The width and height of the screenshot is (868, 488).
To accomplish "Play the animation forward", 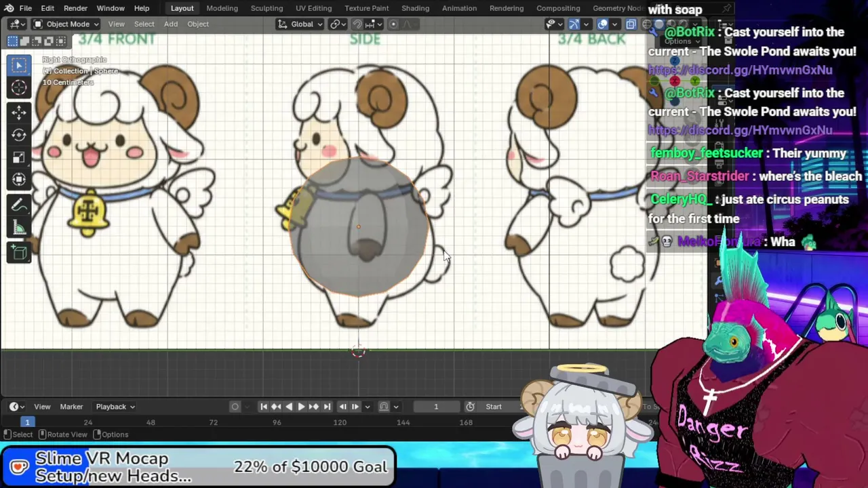I will [301, 407].
